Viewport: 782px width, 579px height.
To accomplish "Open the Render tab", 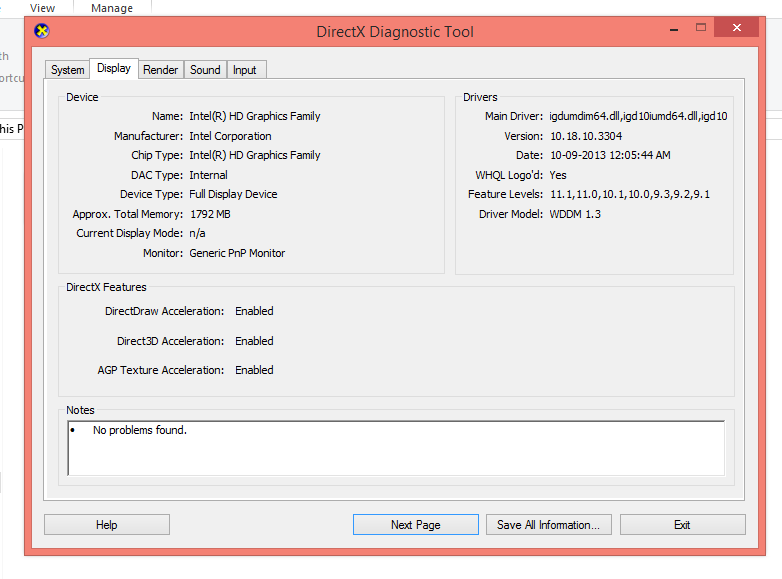I will (160, 70).
